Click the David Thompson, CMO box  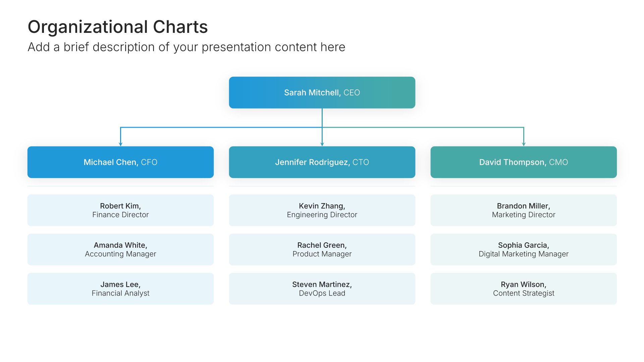coord(524,162)
